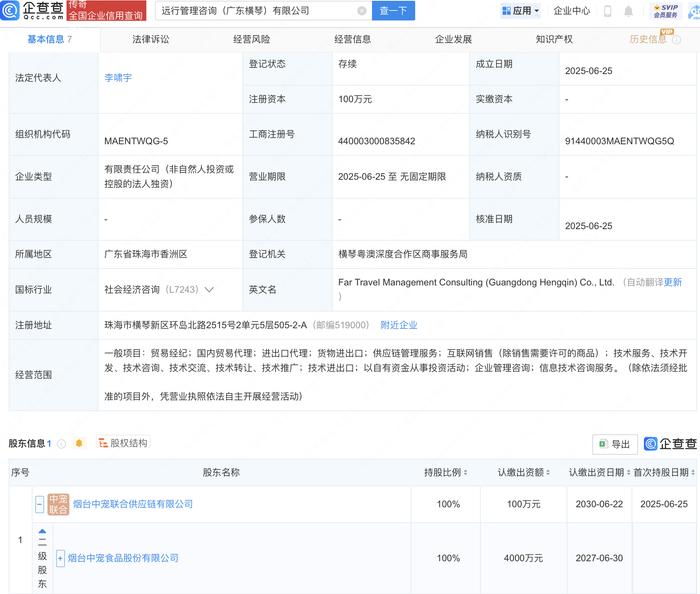The image size is (700, 594).
Task: Select region text 广东省珠海市香洲区
Action: 146,254
